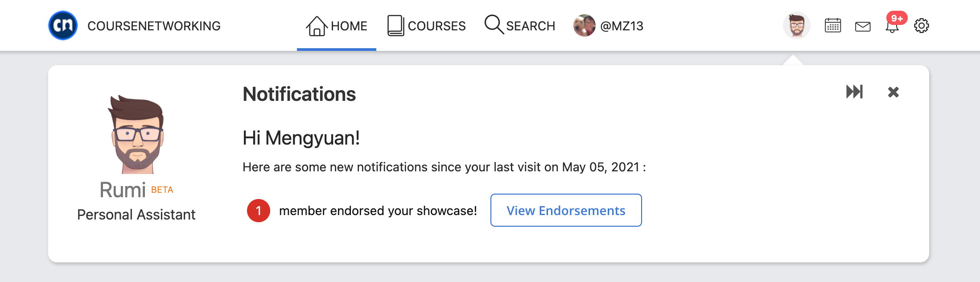Click the 9+ notification count badge
The width and height of the screenshot is (980, 282).
[897, 18]
